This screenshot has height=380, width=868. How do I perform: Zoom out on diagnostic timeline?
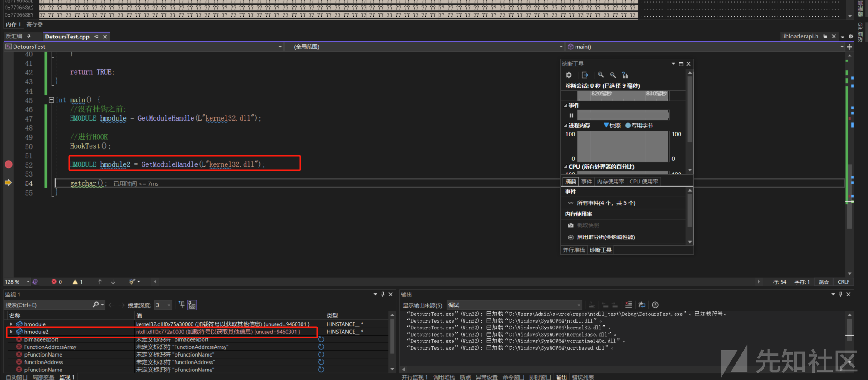[613, 75]
